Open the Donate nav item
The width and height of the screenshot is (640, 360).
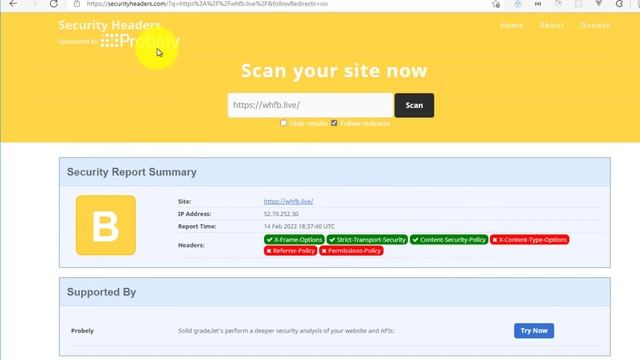(x=595, y=25)
